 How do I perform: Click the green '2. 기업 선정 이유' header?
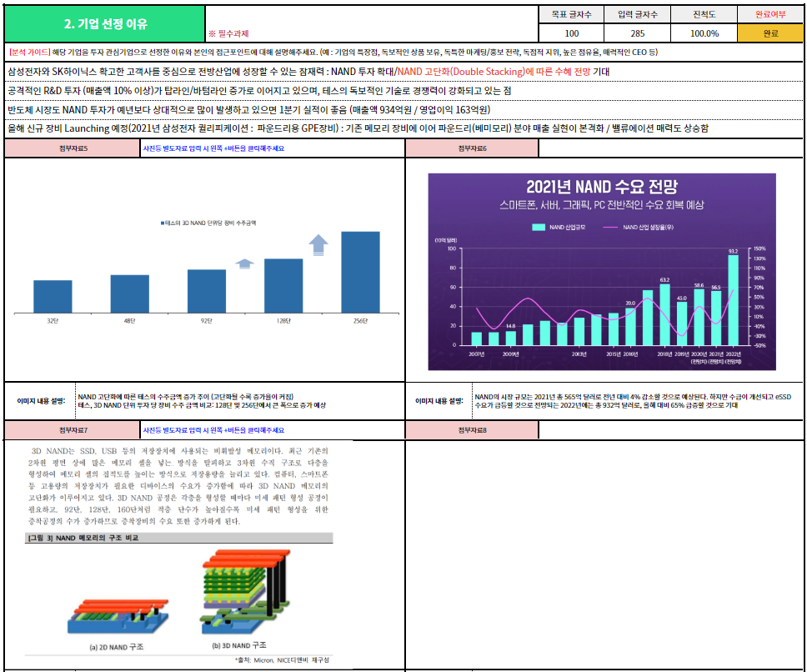pos(105,23)
